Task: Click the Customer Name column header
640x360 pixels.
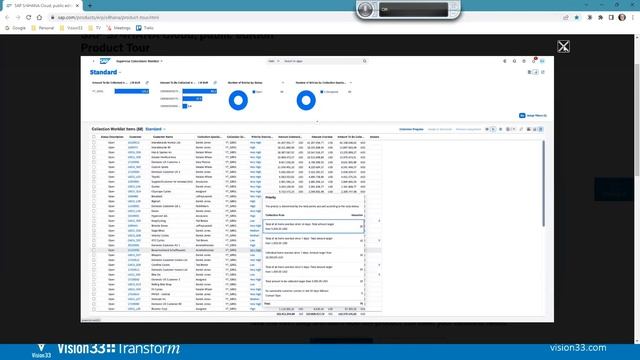Action: point(163,137)
